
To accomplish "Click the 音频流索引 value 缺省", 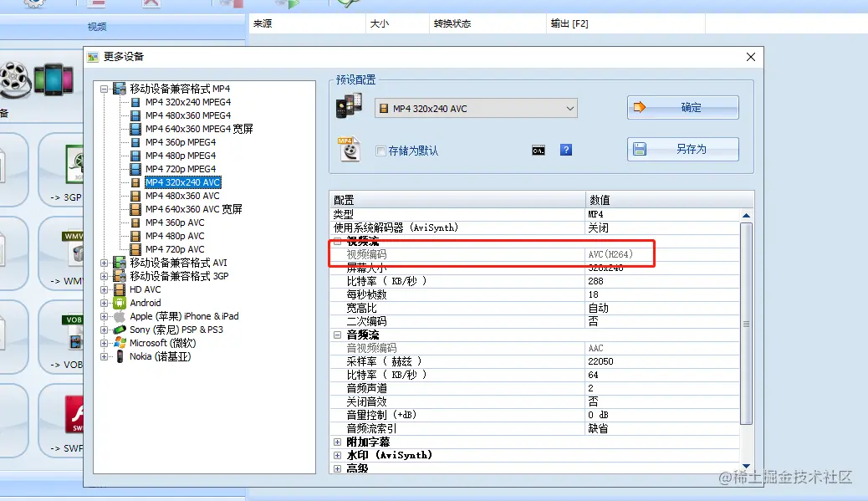I will tap(598, 428).
